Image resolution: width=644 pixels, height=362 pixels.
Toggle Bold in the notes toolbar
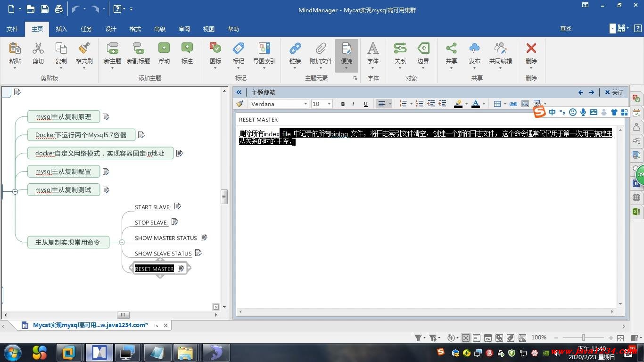[343, 104]
